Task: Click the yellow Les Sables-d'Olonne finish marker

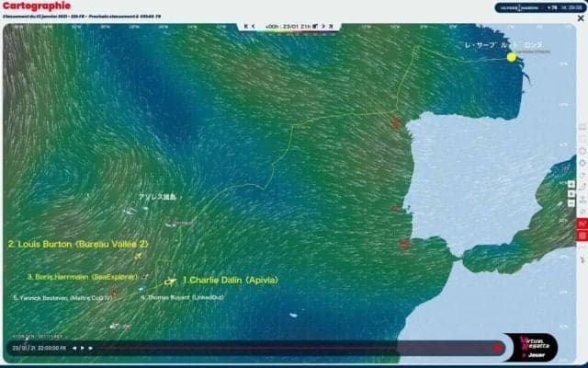Action: point(512,57)
